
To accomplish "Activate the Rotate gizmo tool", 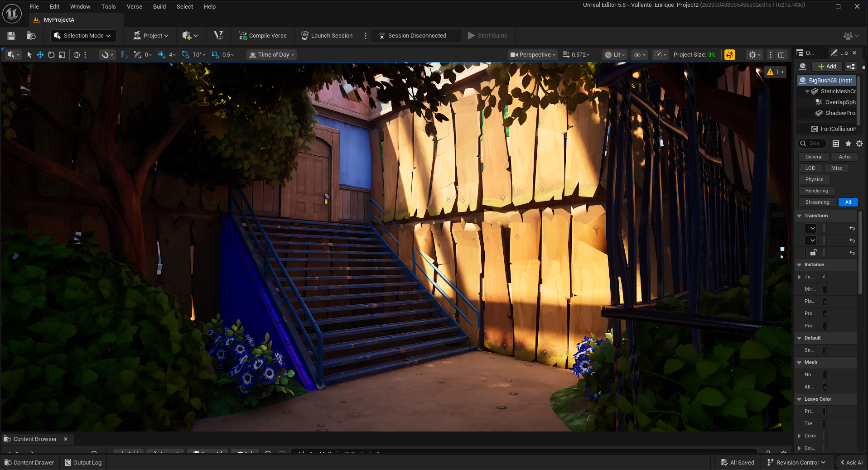I will tap(51, 55).
